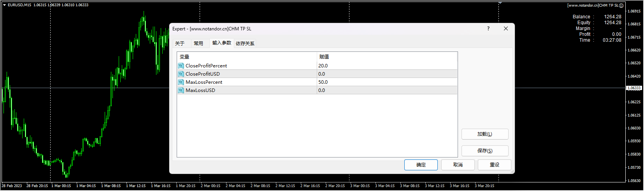Click the 重设 button to reset inputs

coord(494,165)
